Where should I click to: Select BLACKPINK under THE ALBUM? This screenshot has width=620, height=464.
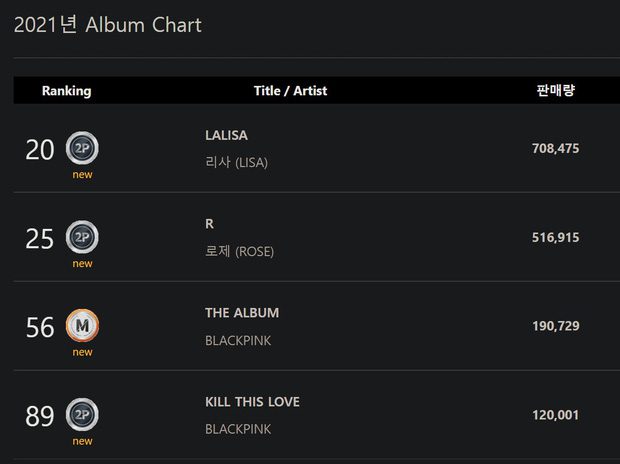[238, 341]
